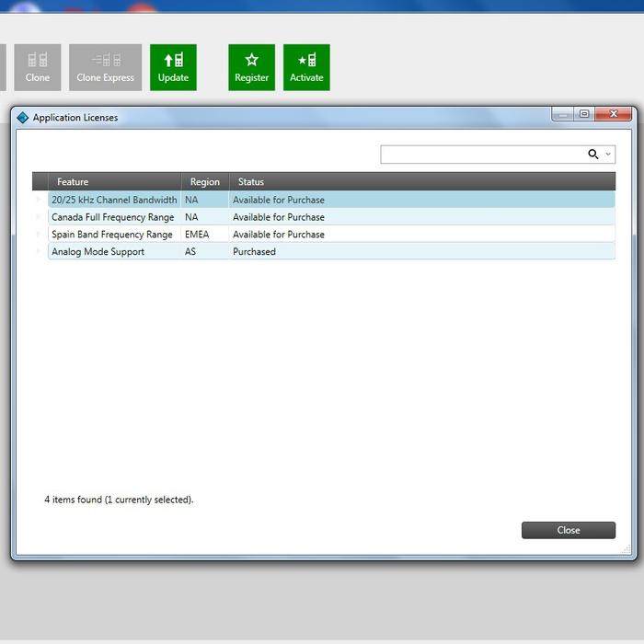Viewport: 644px width, 644px height.
Task: Expand the Spain Band Frequency Range row
Action: 40,235
